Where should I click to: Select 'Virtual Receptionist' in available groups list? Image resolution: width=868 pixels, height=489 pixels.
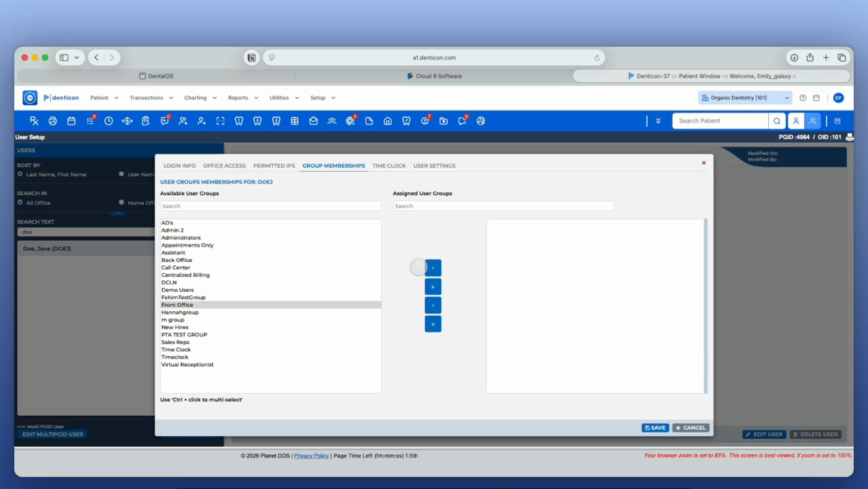(x=271, y=364)
